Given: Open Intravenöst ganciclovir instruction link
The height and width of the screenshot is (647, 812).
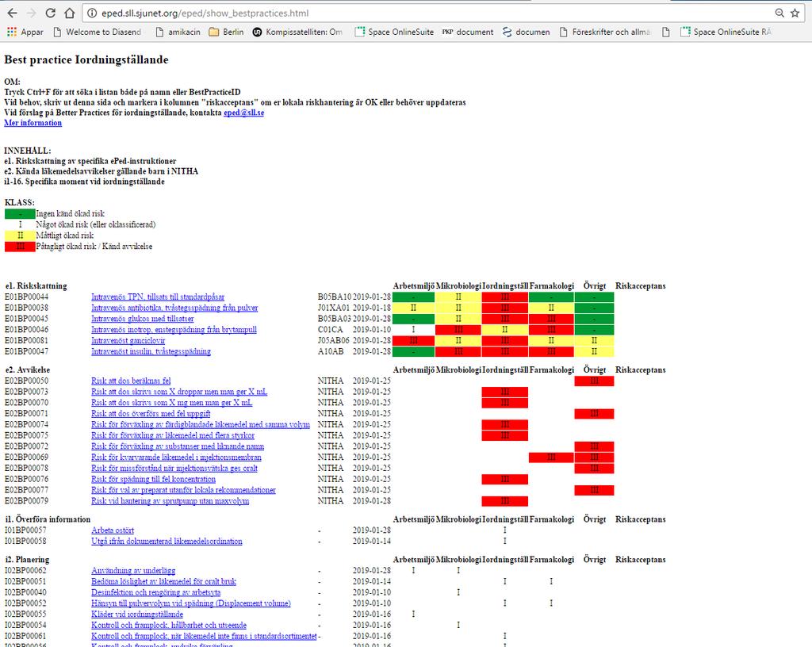Looking at the screenshot, I should click(128, 341).
